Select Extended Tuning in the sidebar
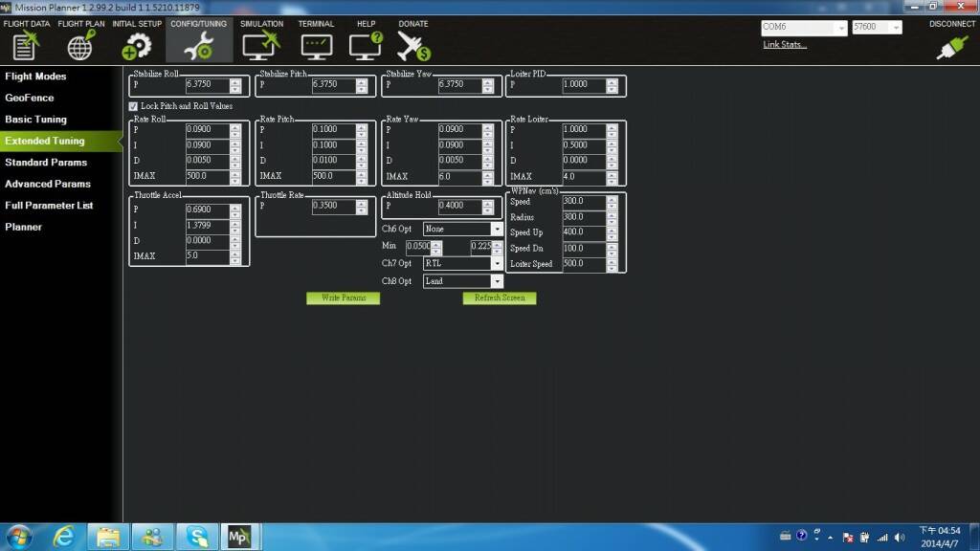Screen dimensions: 980x551 61,142
